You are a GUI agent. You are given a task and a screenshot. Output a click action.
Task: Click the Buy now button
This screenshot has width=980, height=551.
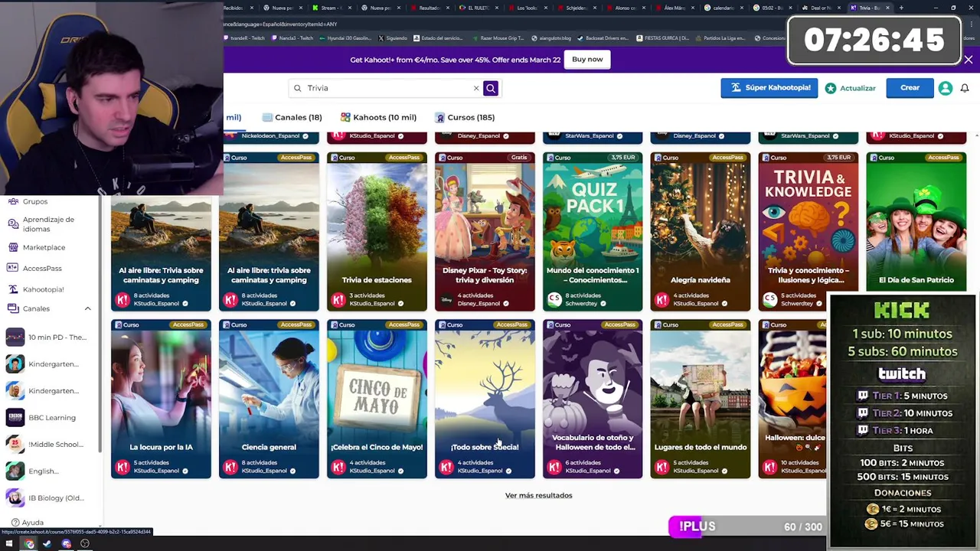coord(587,60)
